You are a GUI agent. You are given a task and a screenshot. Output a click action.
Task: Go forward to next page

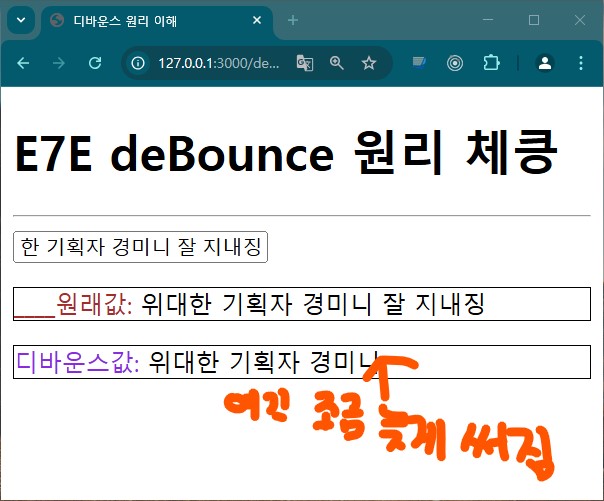coord(59,63)
